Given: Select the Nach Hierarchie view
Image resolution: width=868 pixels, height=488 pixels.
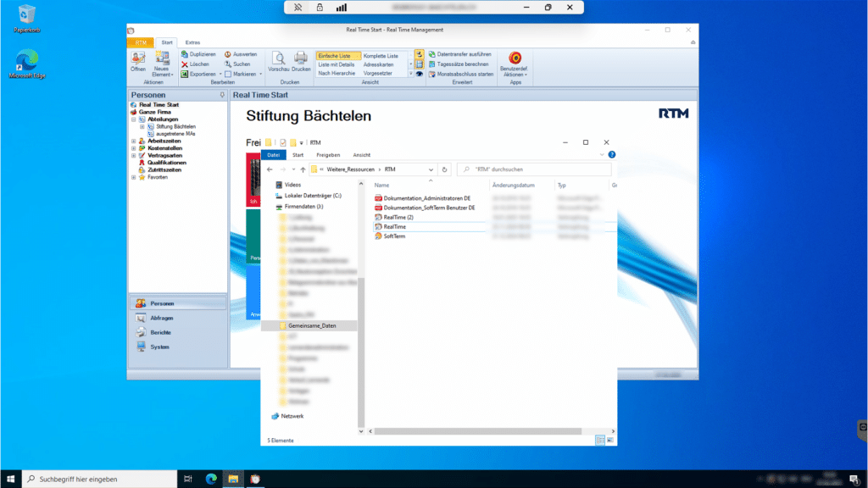Looking at the screenshot, I should [337, 73].
